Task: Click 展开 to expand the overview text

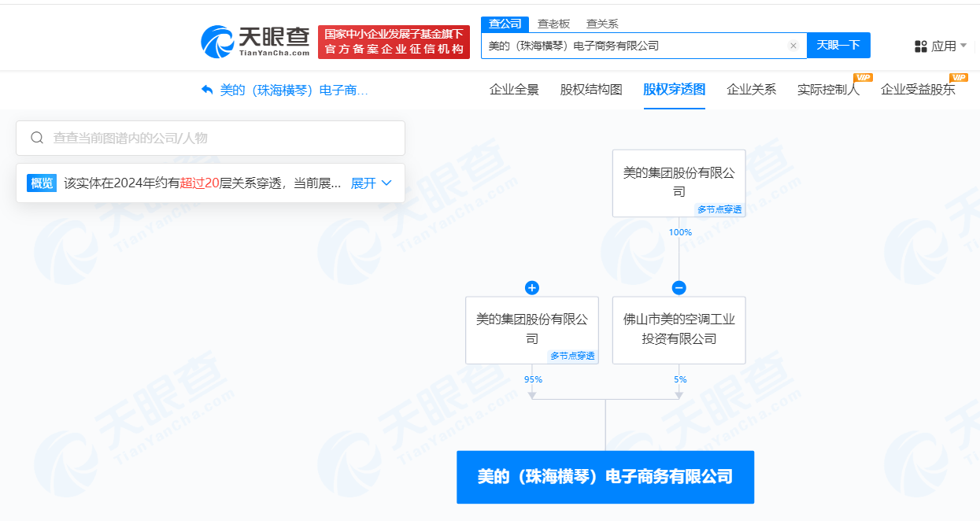Action: 364,183
